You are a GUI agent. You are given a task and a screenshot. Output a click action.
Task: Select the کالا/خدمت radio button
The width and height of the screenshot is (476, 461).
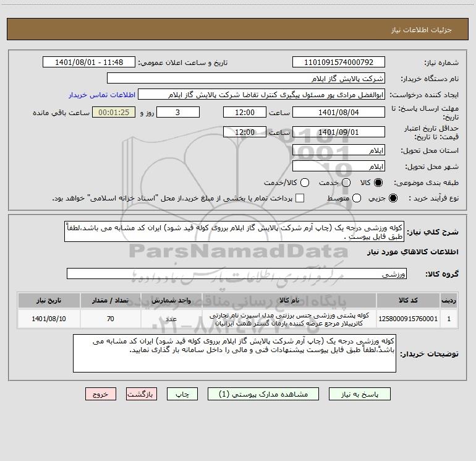point(305,183)
